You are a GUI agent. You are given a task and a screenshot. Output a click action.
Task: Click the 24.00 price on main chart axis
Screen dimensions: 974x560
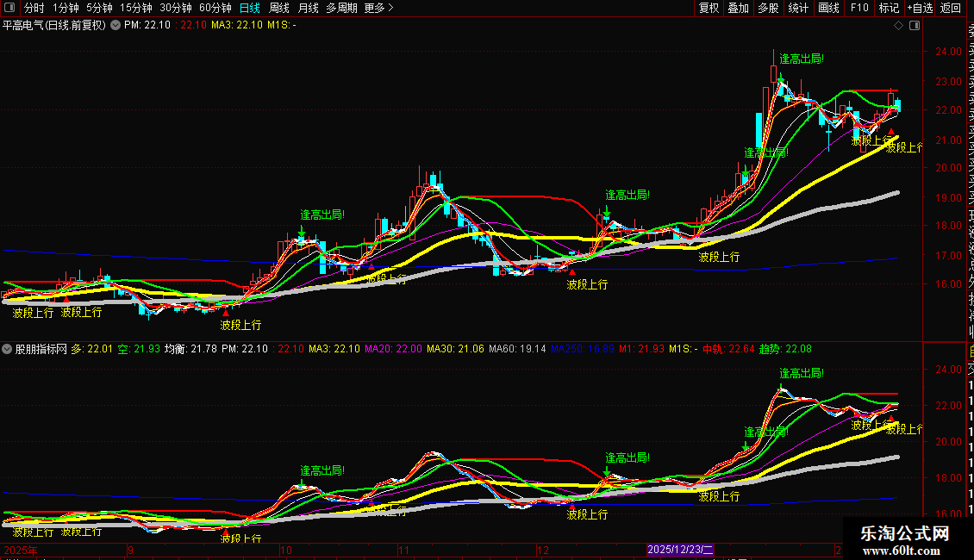[x=948, y=52]
